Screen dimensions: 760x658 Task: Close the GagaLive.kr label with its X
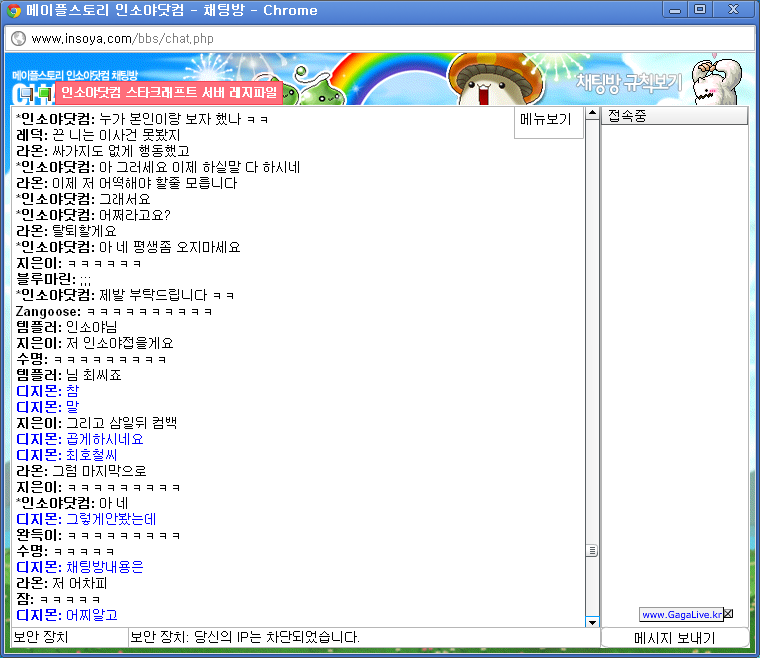click(728, 614)
